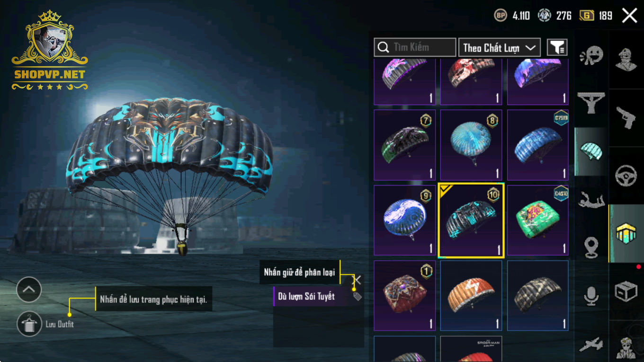
Task: Open the airplane skin category
Action: (x=591, y=344)
